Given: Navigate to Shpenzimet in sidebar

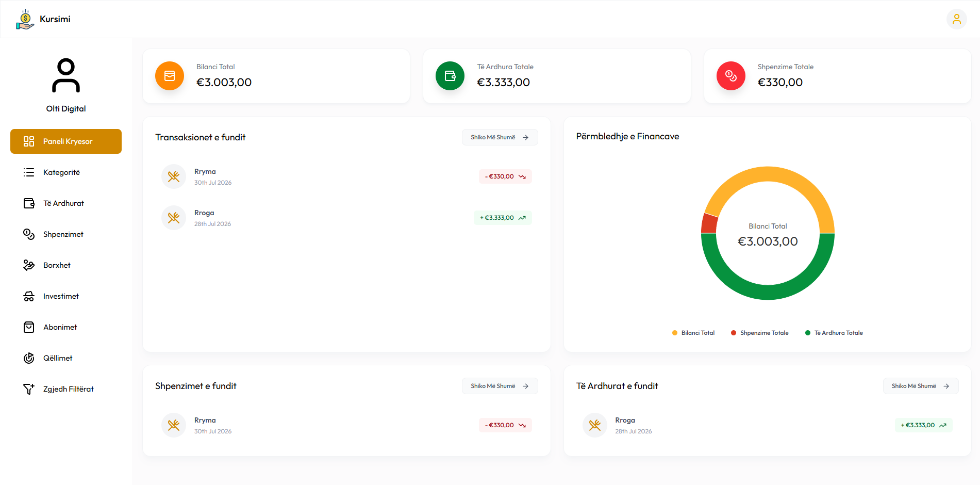Looking at the screenshot, I should 66,234.
